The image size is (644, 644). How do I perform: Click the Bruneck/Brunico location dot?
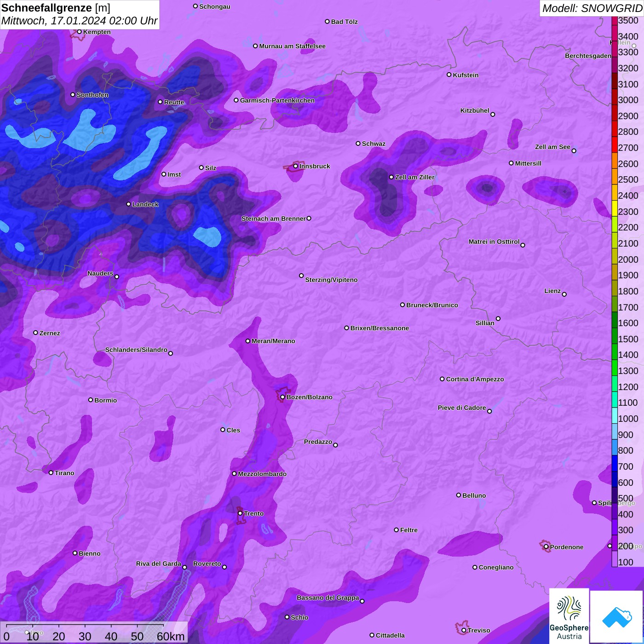click(402, 305)
